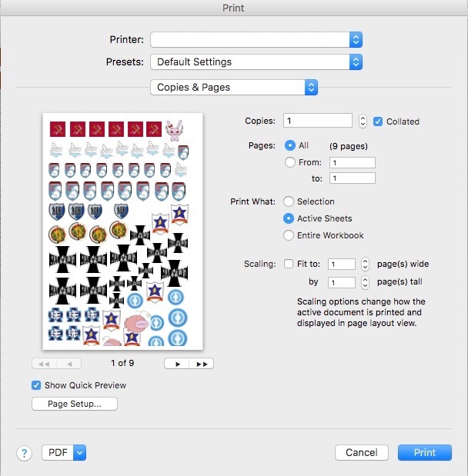Click the help question mark icon
468x476 pixels.
[x=24, y=453]
